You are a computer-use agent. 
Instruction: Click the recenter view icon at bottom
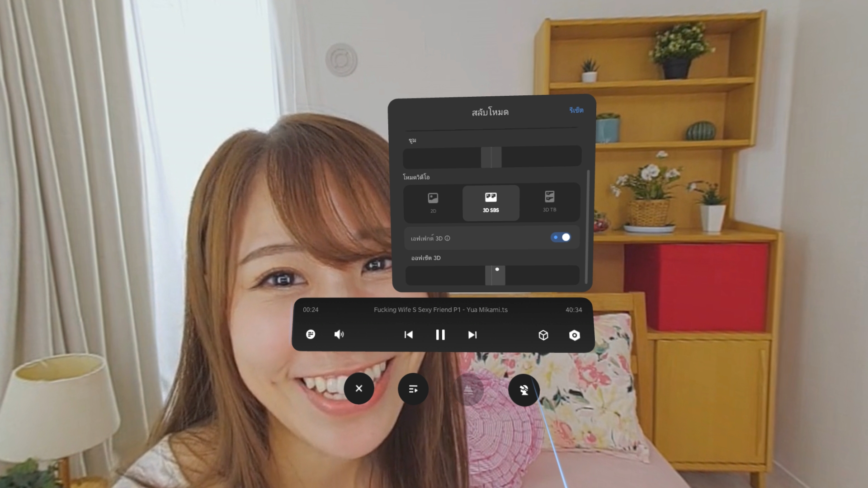(524, 389)
